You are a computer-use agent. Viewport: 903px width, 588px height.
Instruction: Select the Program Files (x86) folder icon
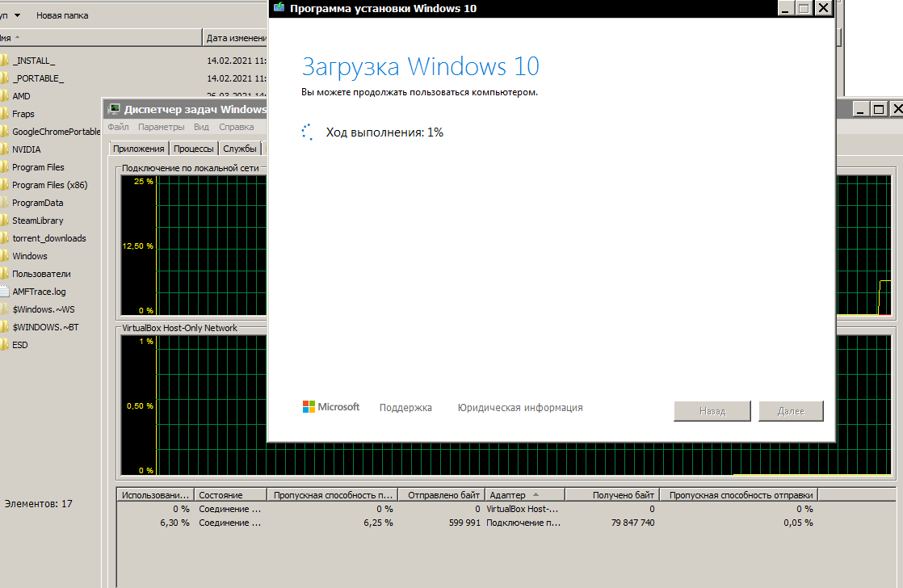[x=4, y=186]
